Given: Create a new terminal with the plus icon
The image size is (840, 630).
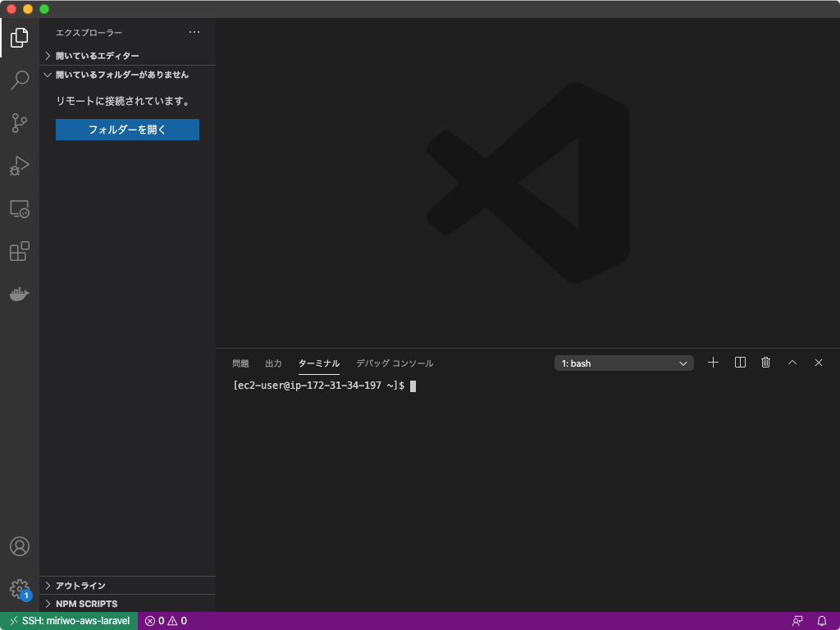Looking at the screenshot, I should pos(713,362).
